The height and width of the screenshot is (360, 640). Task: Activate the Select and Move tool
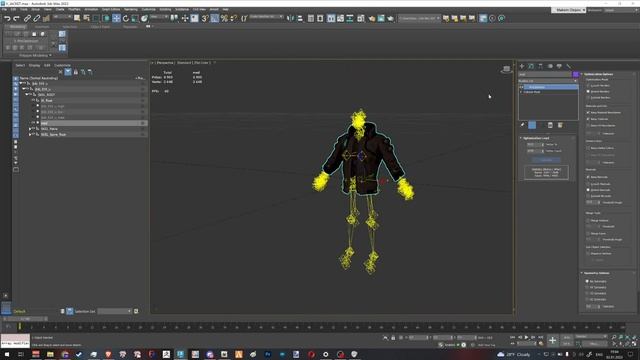116,18
